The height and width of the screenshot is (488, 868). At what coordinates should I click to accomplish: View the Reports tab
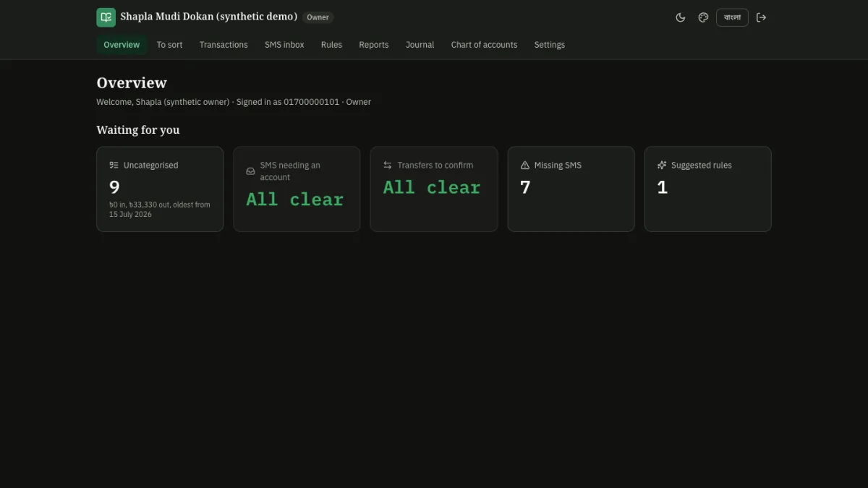click(x=374, y=45)
